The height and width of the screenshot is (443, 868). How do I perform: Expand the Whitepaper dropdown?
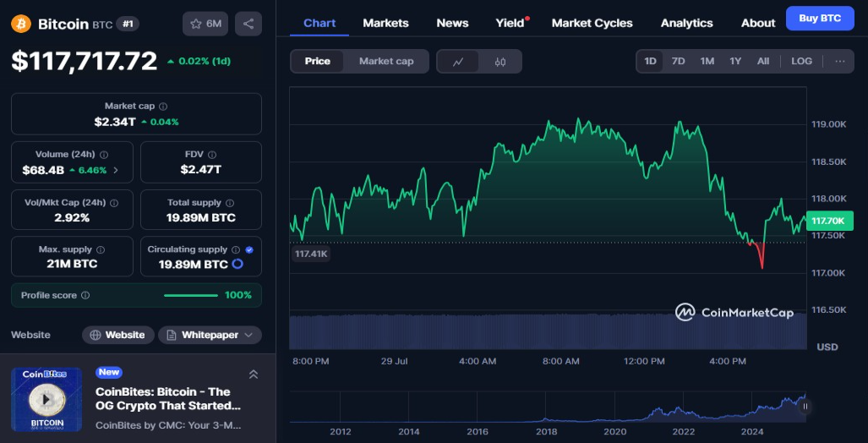(210, 335)
